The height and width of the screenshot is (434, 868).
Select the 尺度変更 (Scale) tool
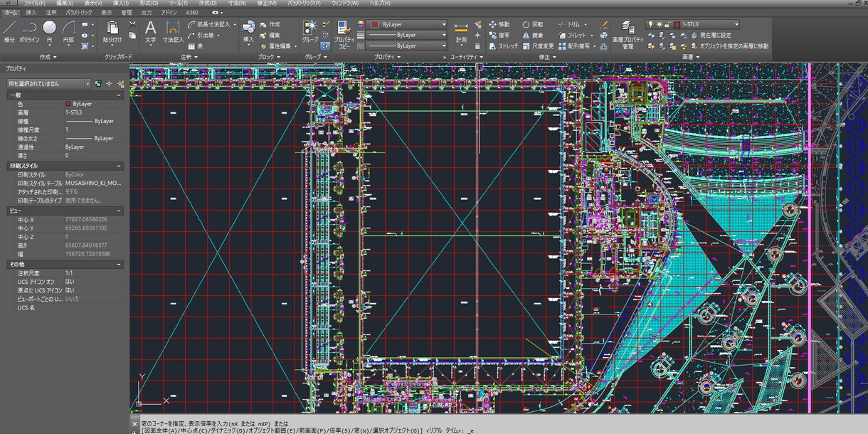(x=538, y=46)
